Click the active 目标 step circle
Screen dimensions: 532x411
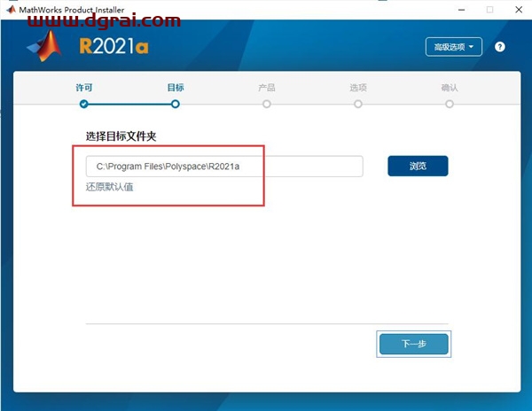176,104
